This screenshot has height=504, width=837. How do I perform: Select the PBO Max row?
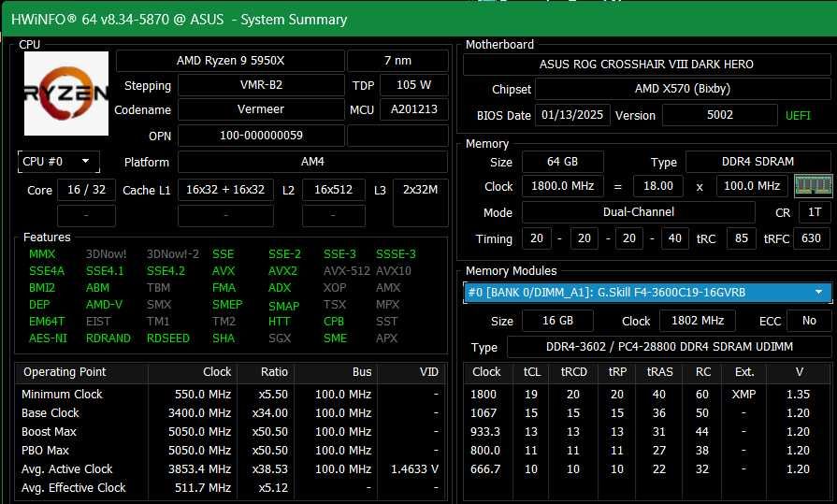click(230, 451)
